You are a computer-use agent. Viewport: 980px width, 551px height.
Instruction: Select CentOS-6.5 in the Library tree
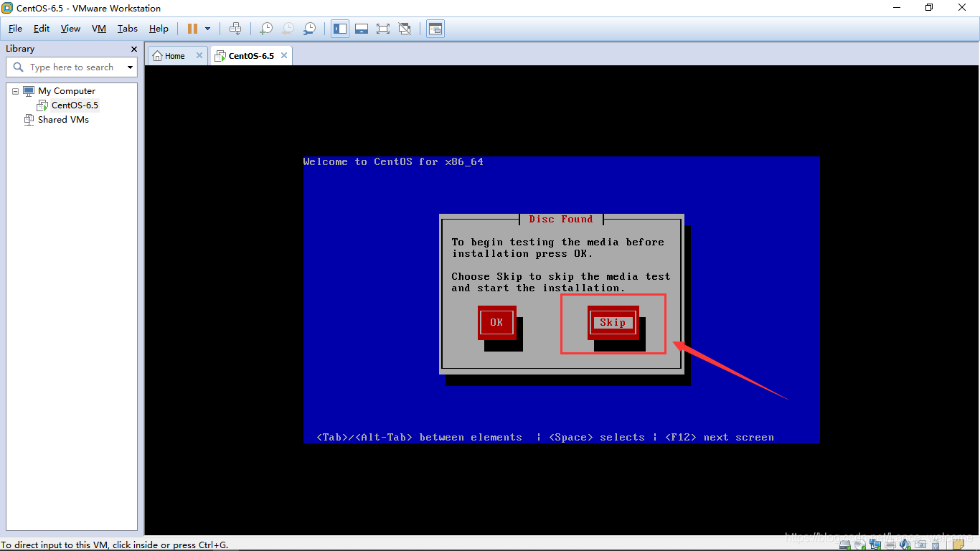[75, 105]
